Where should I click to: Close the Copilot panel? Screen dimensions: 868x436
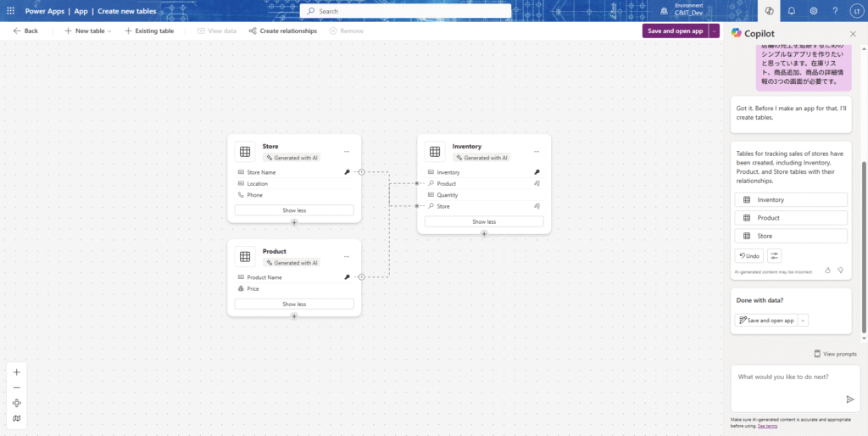853,32
